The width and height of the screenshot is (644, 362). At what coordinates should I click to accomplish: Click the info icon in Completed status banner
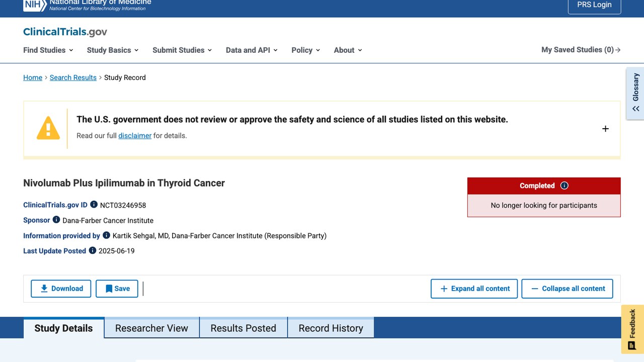565,186
